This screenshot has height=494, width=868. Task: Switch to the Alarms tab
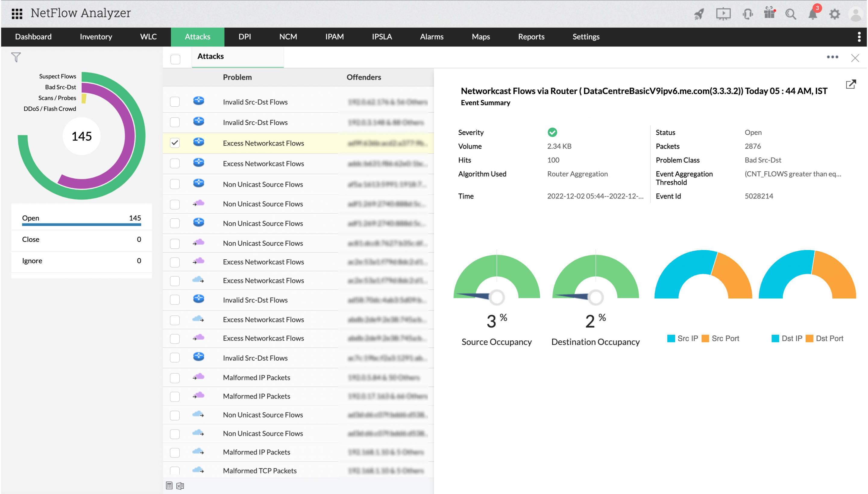[432, 37]
